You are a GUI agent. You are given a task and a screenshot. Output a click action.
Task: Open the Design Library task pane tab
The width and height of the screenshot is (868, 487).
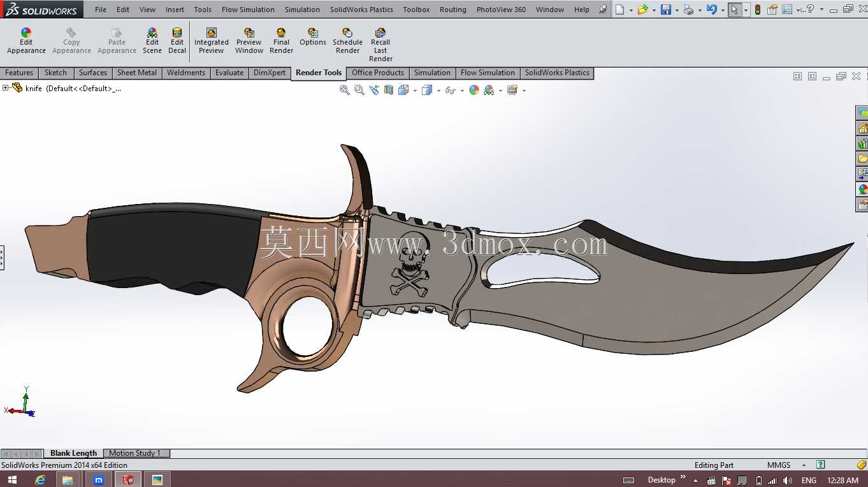[862, 143]
